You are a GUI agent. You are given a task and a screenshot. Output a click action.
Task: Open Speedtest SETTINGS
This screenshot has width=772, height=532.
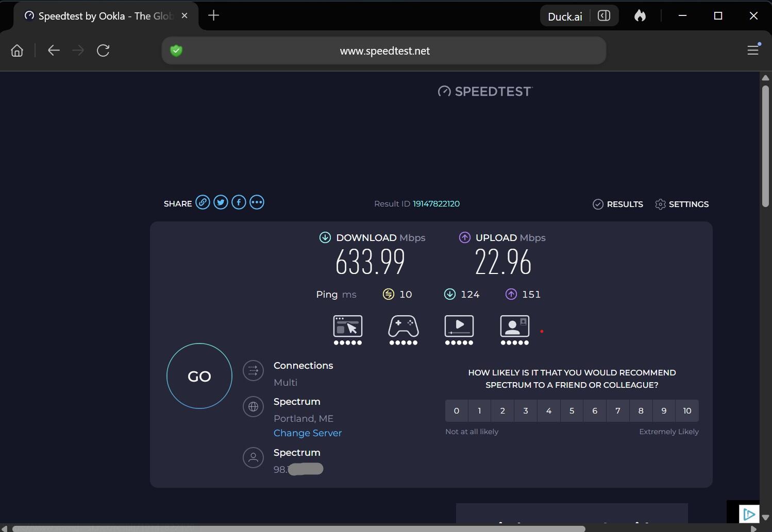tap(682, 204)
